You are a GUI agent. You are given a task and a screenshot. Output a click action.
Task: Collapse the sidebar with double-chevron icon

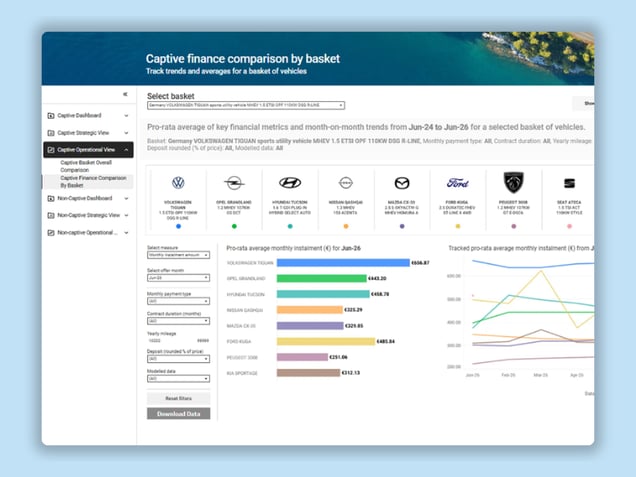click(125, 94)
